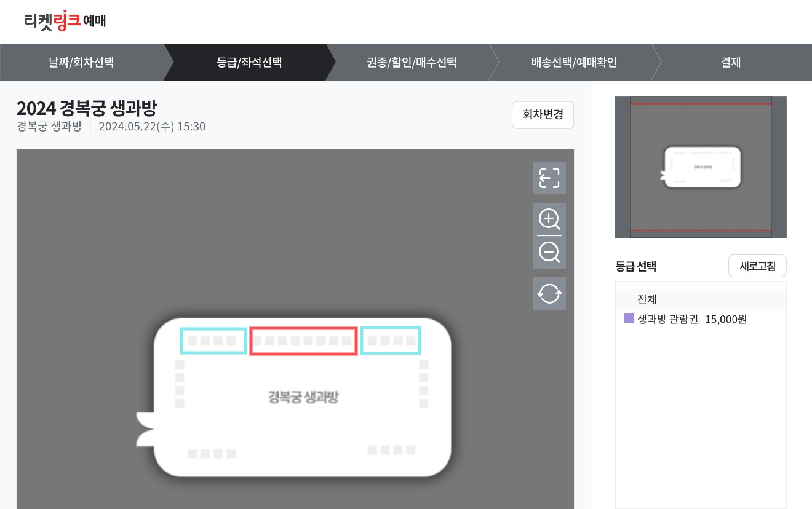Return to the 날짜/회차선택 step
This screenshot has height=509, width=812.
[81, 61]
